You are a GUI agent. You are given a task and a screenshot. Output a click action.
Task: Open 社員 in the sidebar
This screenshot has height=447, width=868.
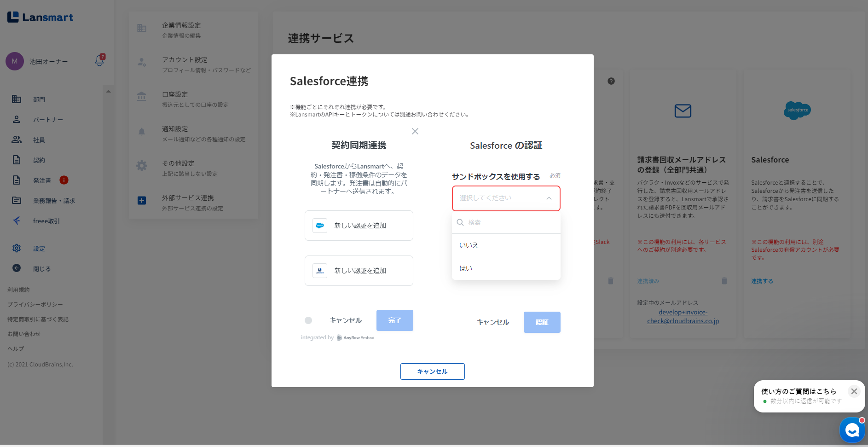39,140
